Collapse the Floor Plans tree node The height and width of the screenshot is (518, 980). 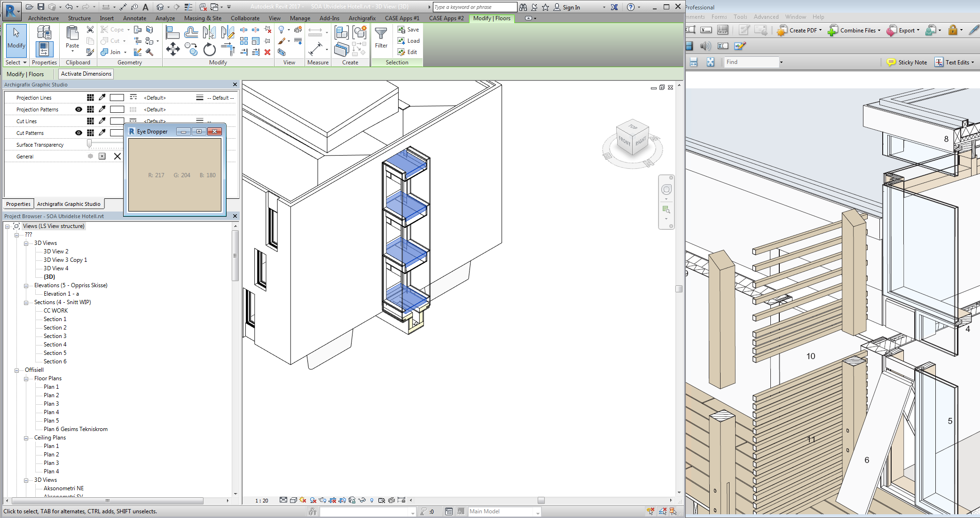click(26, 378)
